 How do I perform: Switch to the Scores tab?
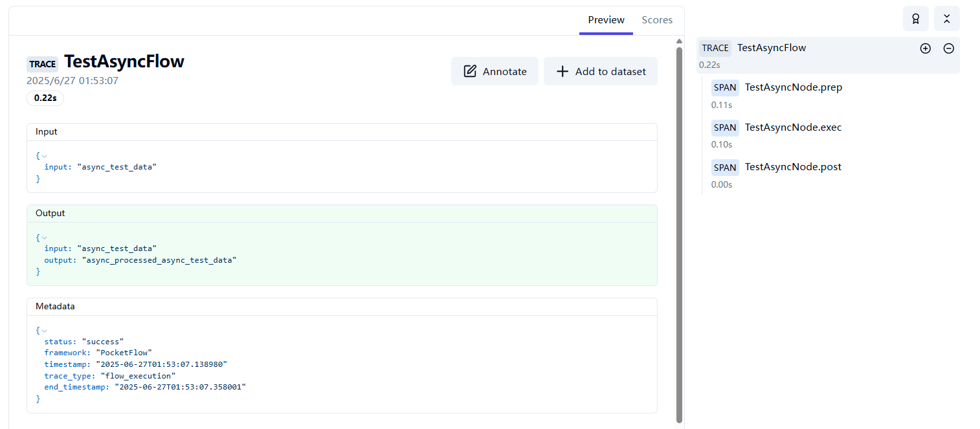pos(657,20)
